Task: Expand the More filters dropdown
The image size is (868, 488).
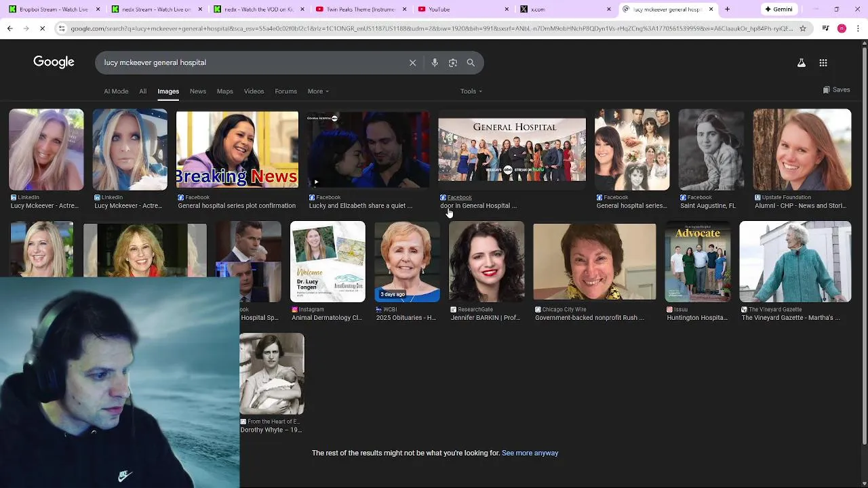Action: click(x=318, y=91)
